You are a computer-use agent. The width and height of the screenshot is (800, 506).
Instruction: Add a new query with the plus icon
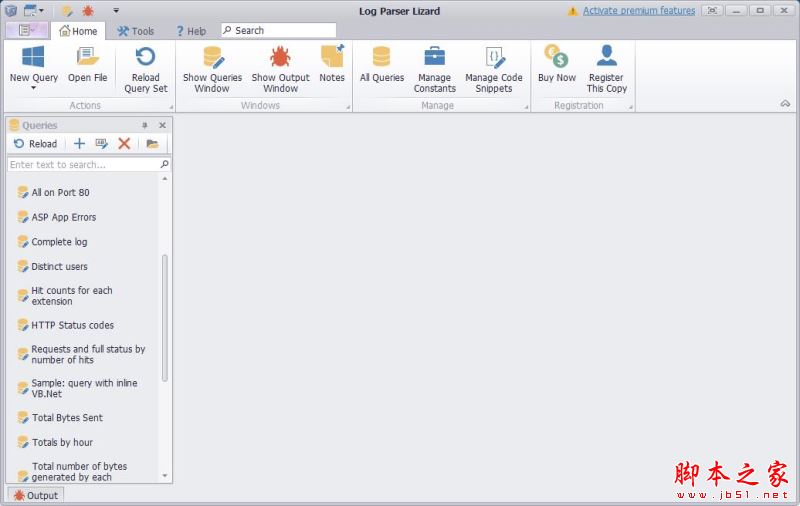pyautogui.click(x=79, y=144)
